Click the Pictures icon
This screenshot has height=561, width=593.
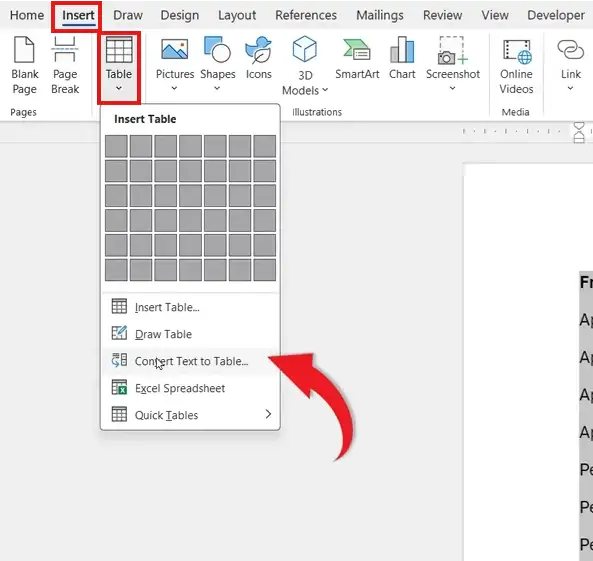[x=175, y=50]
